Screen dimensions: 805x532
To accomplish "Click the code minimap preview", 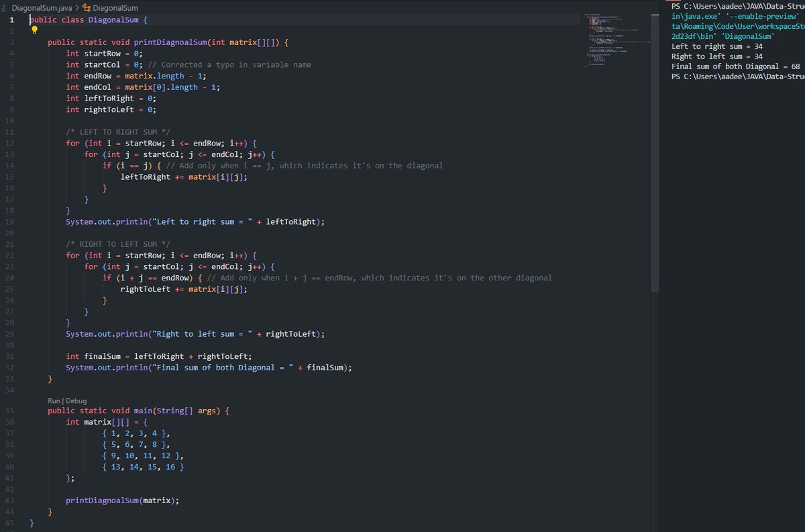I will tap(617, 40).
